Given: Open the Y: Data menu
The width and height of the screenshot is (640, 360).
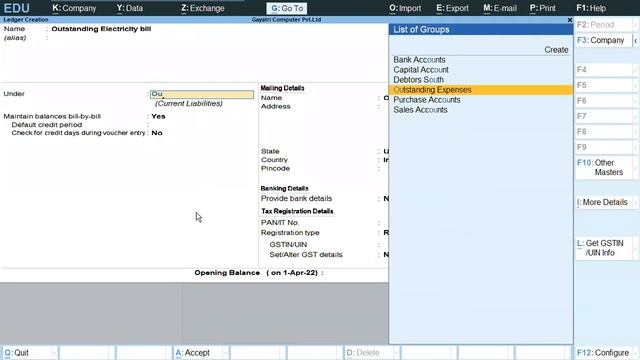Looking at the screenshot, I should pyautogui.click(x=129, y=8).
